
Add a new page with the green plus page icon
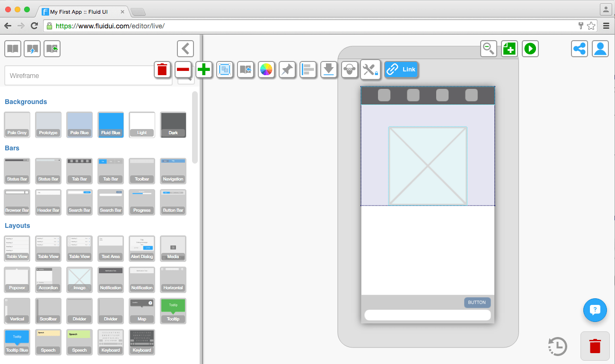coord(510,48)
